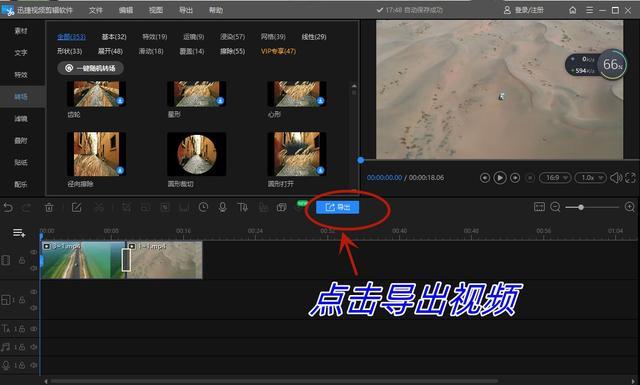Lock the text track
Screen dimensions: 640x385
(x=22, y=329)
